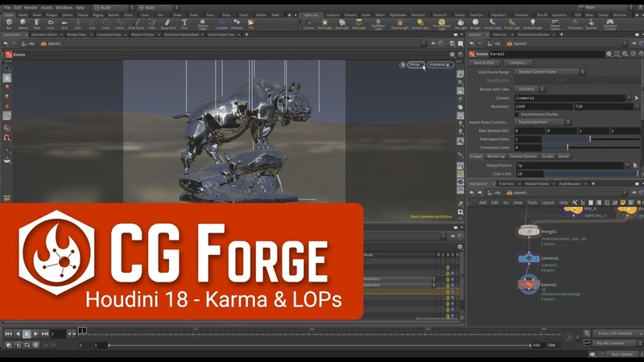The image size is (644, 362).
Task: Open the Windows menu
Action: pos(64,7)
